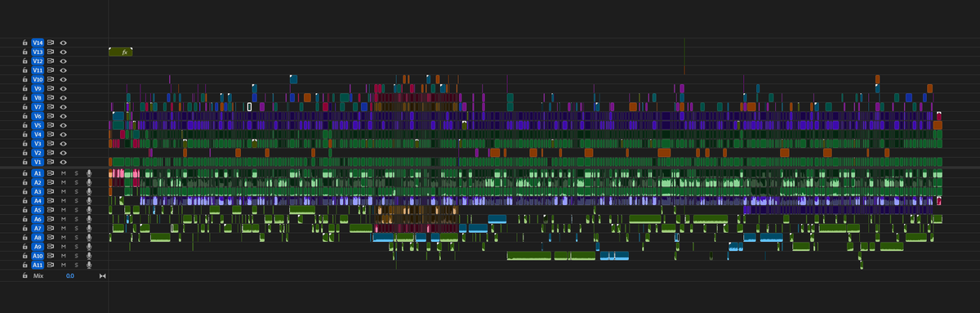Hide track V5 output with eye icon

click(x=63, y=125)
